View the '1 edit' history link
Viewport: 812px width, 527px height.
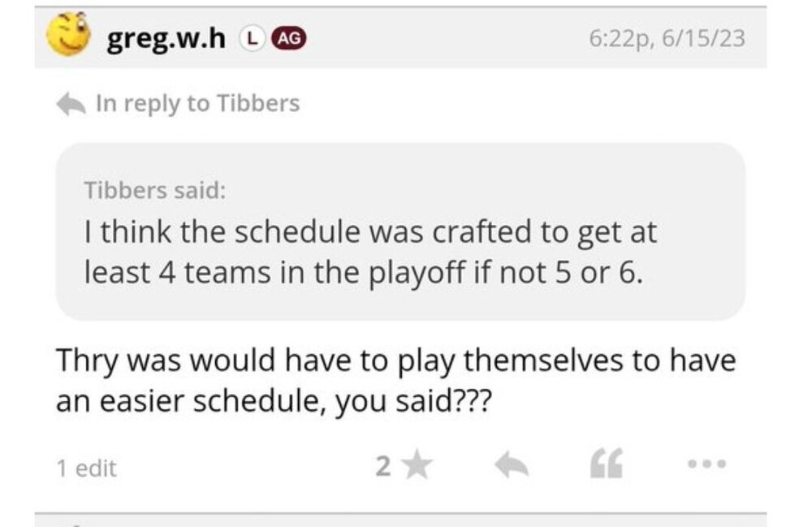point(86,468)
